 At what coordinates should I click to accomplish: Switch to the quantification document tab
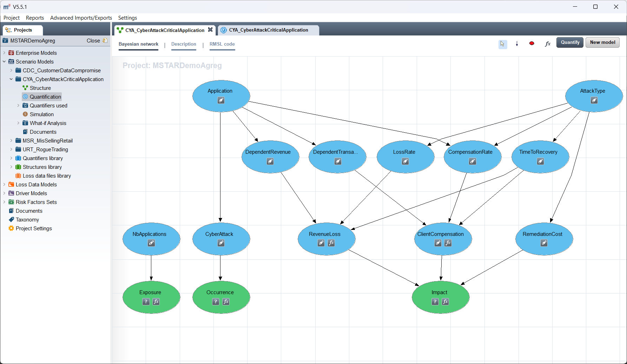tap(268, 30)
